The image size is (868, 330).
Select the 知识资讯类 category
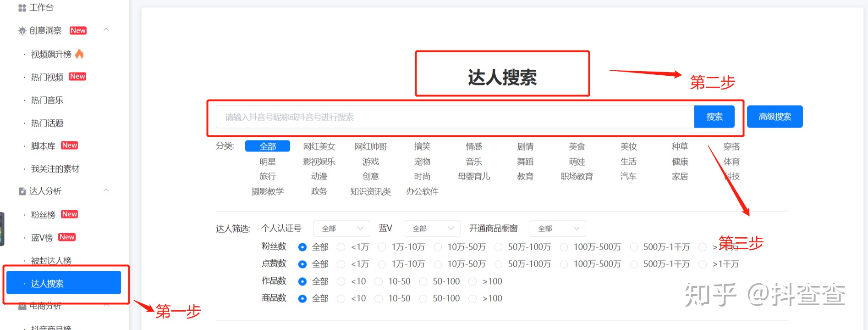point(371,191)
